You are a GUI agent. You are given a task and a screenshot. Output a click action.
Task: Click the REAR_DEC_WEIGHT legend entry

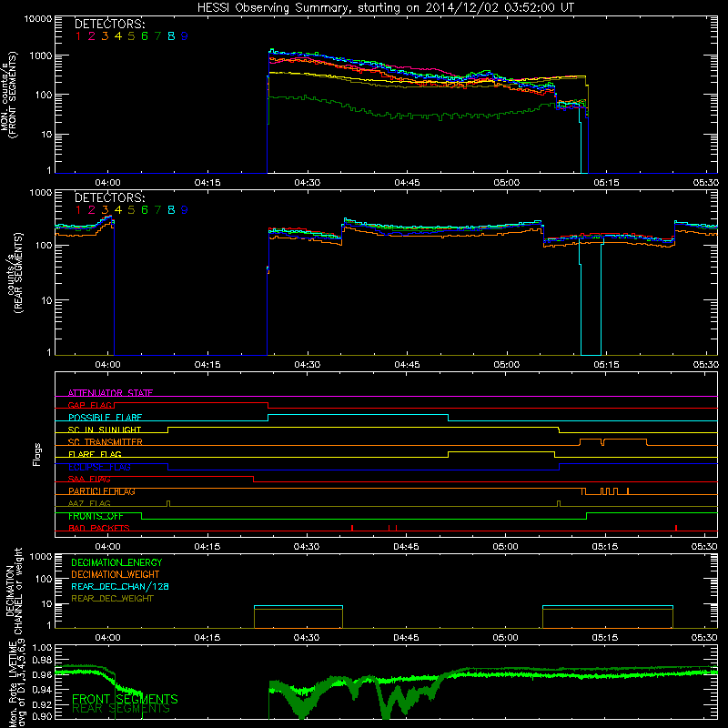click(112, 599)
